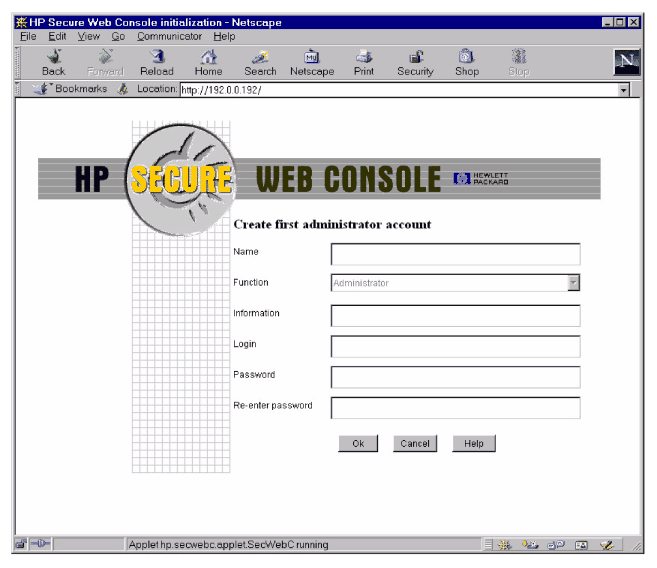Screen dimensions: 657x568
Task: Click the Forward navigation icon
Action: [105, 56]
